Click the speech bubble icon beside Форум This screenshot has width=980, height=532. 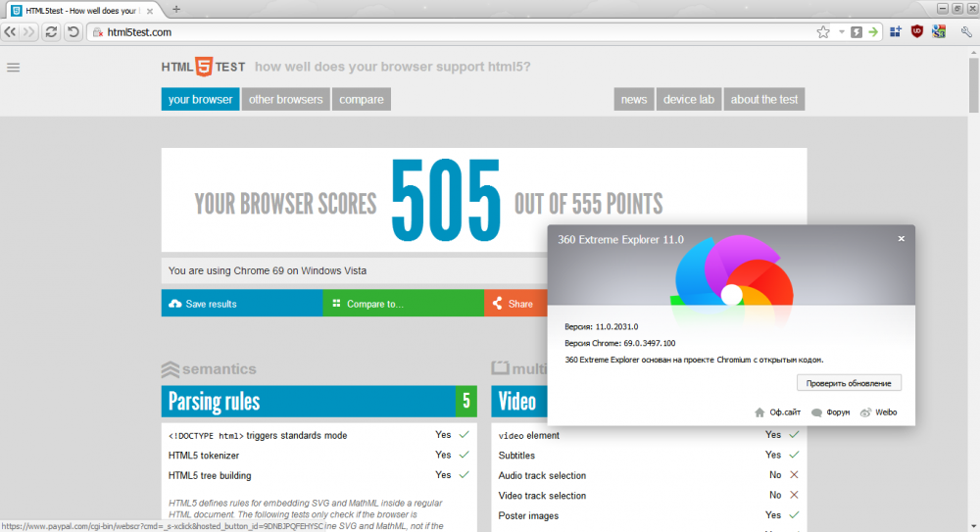tap(816, 412)
